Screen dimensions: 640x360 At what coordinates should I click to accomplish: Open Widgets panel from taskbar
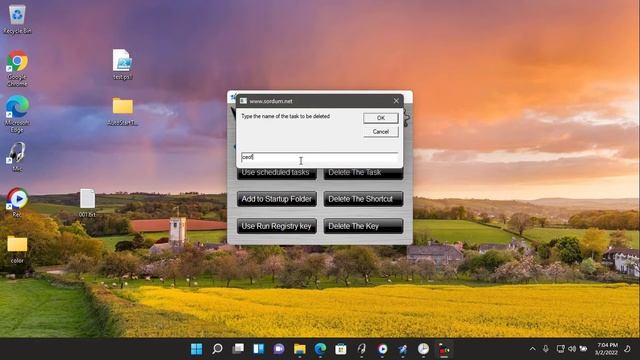tap(259, 349)
